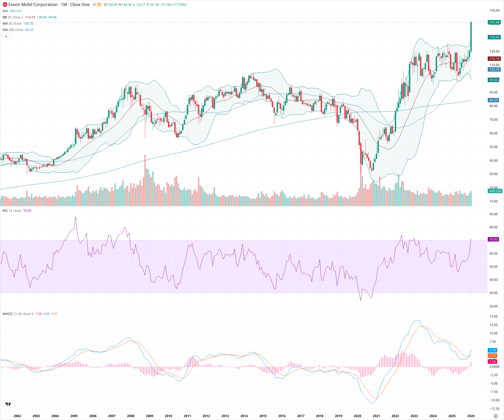Click the "2020" year label on the time axis
The width and height of the screenshot is (504, 420).
[x=358, y=416]
